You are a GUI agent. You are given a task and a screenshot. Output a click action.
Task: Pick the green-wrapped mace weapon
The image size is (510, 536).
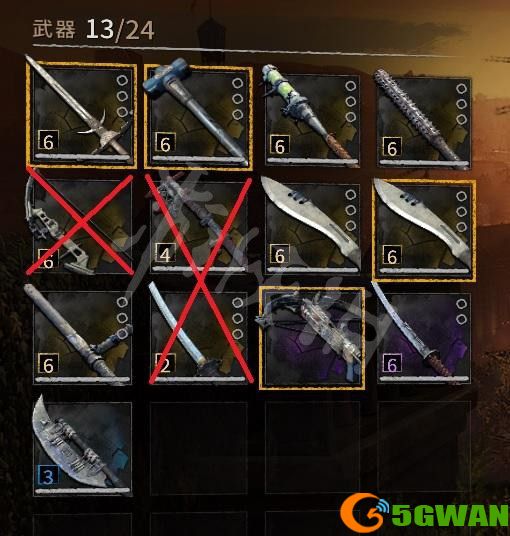click(x=312, y=120)
